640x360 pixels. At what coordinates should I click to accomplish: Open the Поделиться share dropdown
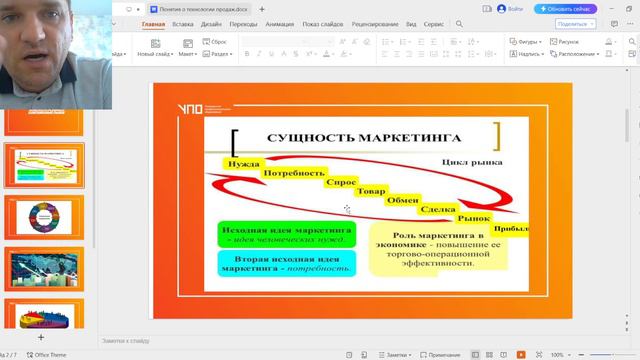tap(575, 24)
